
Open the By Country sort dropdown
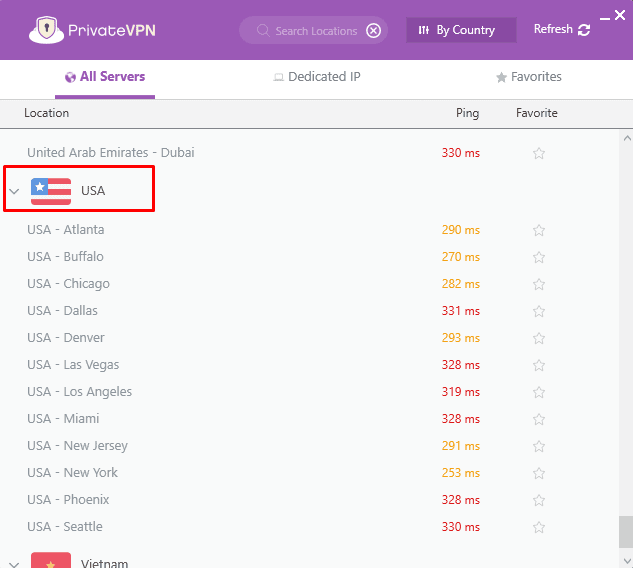point(460,30)
